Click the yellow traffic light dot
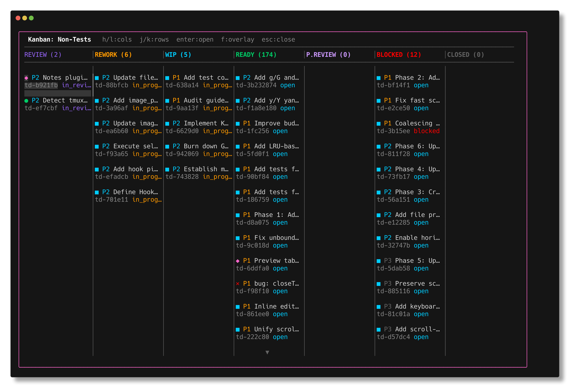 coord(25,18)
